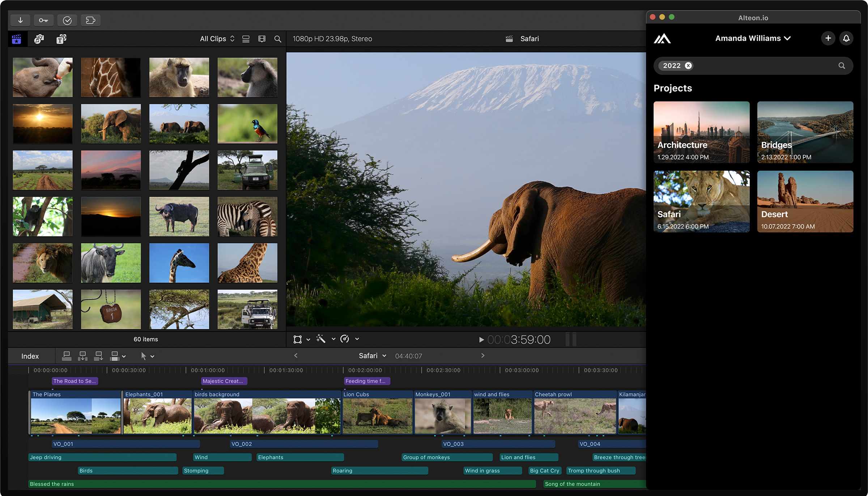Viewport: 868px width, 496px height.
Task: Toggle list view in the browser
Action: (246, 39)
